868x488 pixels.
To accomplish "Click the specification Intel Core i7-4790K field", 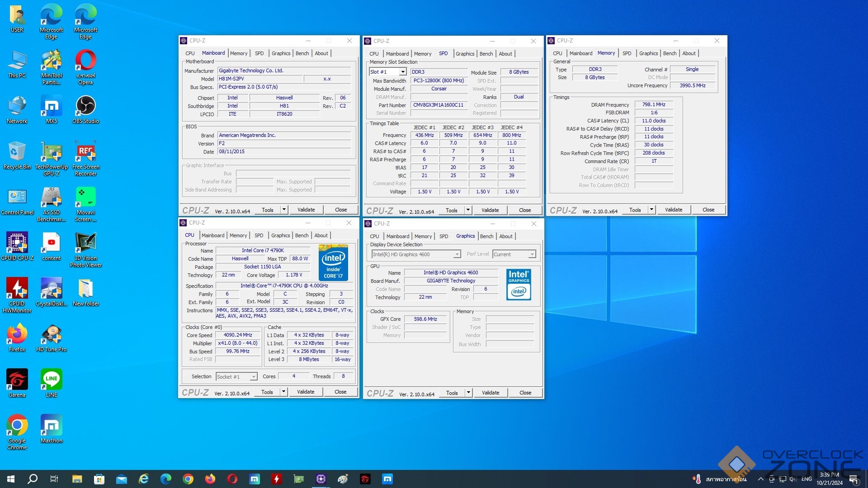I will click(x=284, y=286).
